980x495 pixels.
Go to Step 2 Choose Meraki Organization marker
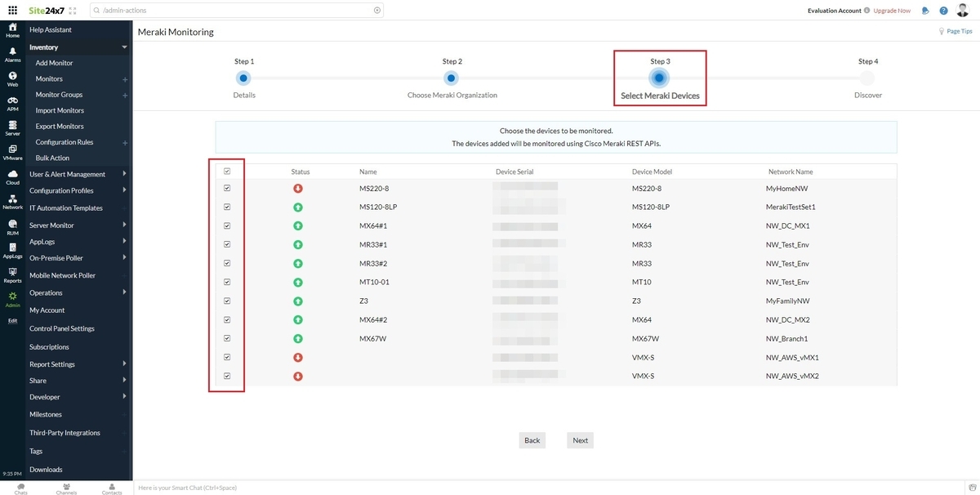point(451,78)
